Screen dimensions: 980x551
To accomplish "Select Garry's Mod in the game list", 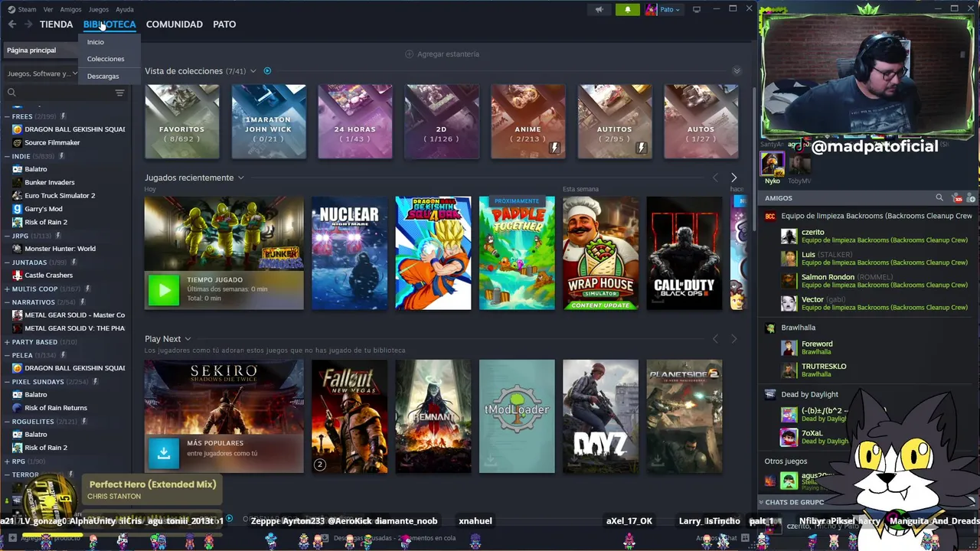I will [x=43, y=209].
